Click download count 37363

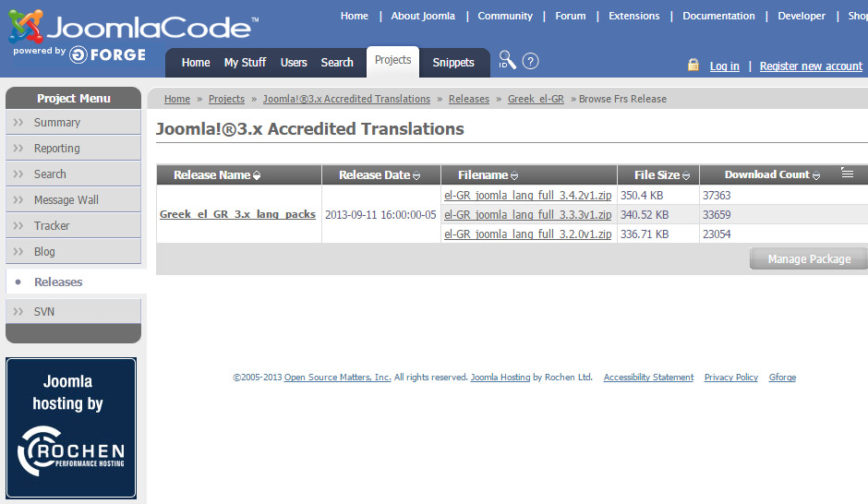[717, 196]
